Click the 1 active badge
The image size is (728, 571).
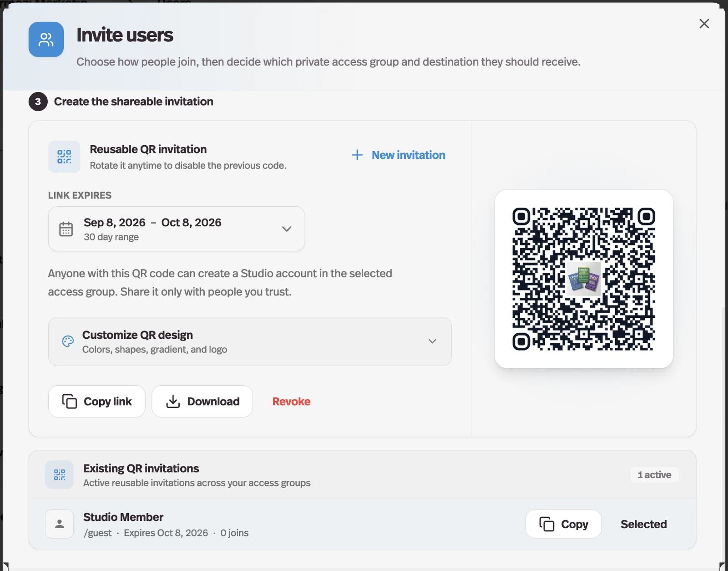[654, 475]
